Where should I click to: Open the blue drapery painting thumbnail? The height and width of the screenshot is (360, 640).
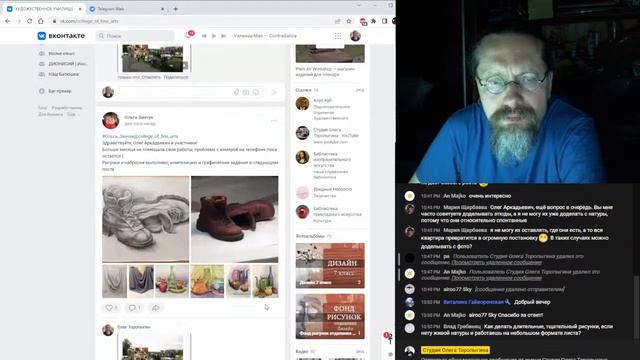click(141, 281)
